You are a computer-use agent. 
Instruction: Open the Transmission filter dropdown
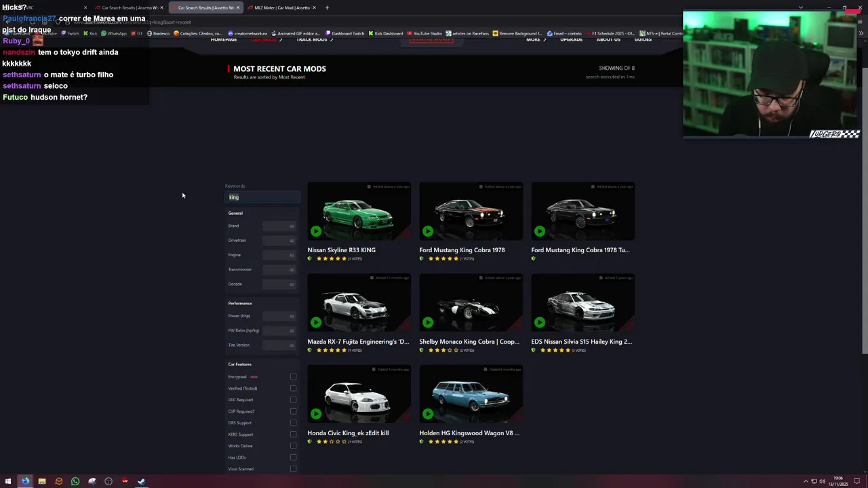(279, 270)
